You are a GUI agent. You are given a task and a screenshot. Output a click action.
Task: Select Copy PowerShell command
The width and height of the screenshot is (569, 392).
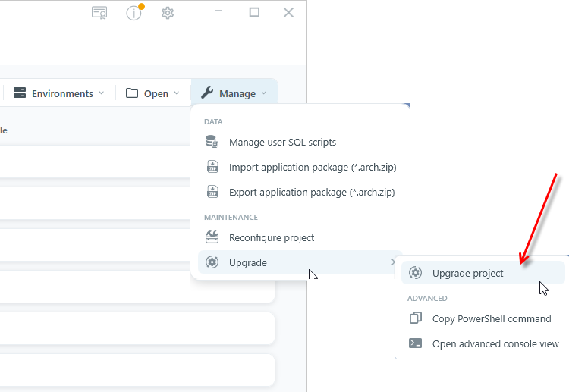[483, 318]
